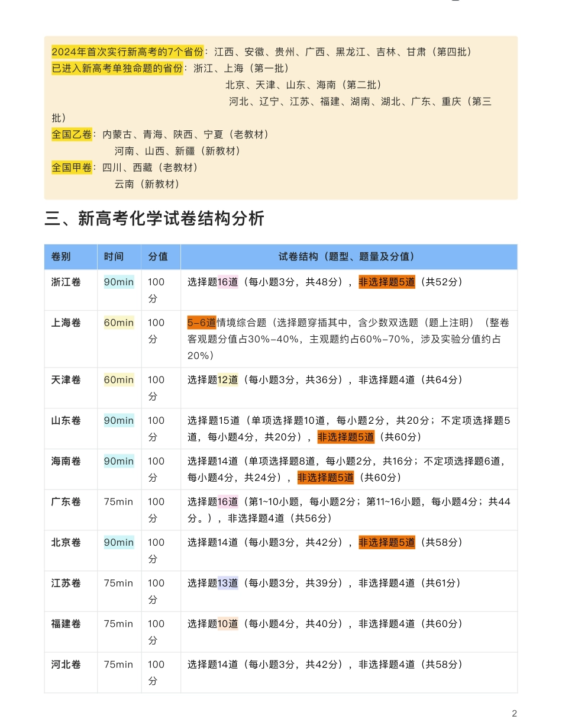This screenshot has width=562, height=728.
Task: Click the 时间 column header
Action: click(114, 257)
